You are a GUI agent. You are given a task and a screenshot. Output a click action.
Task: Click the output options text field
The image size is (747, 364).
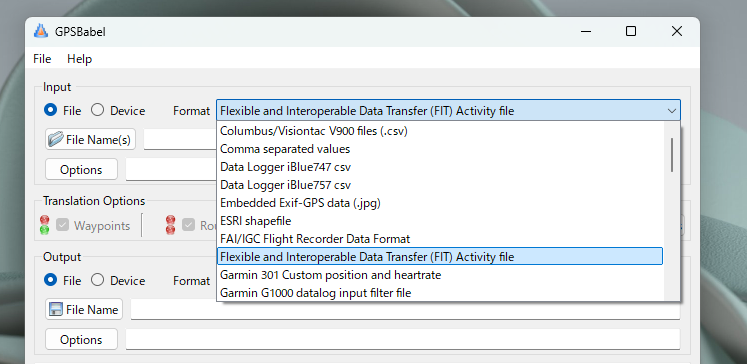[x=403, y=339]
